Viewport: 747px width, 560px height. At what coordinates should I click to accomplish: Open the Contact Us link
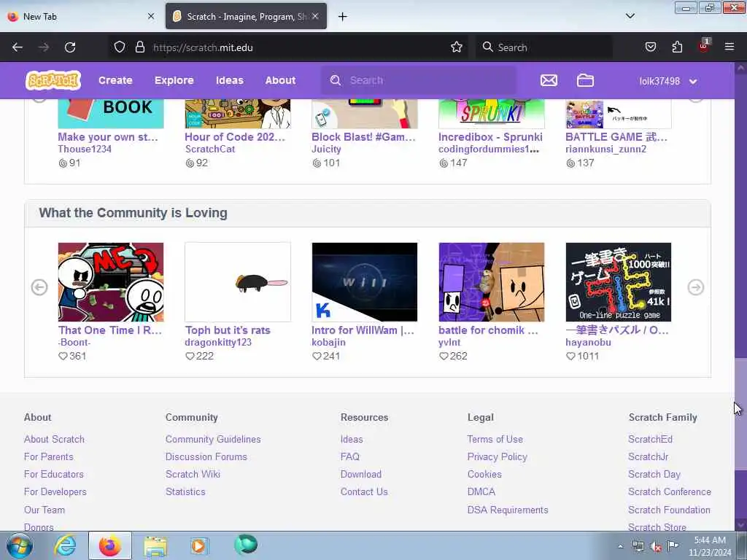pos(364,492)
